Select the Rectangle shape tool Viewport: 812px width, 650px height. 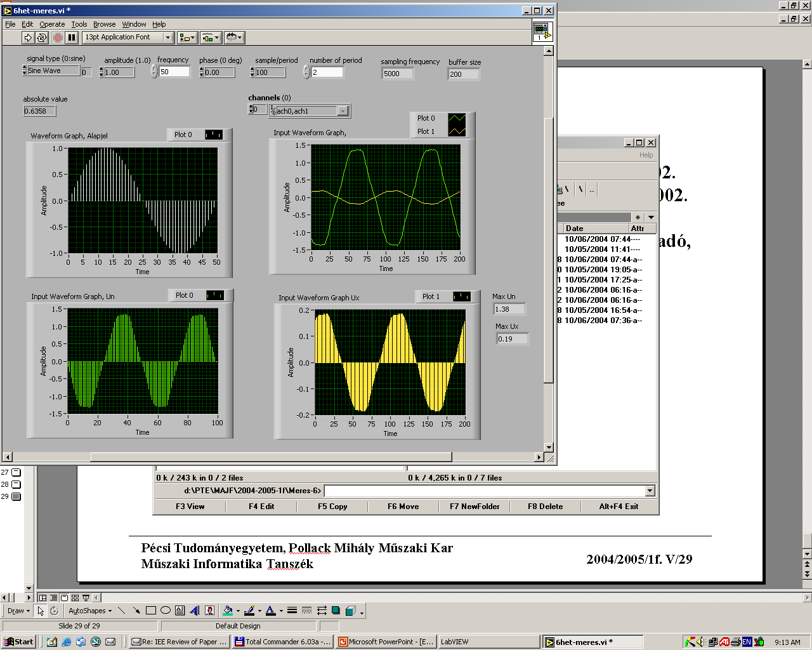(151, 611)
